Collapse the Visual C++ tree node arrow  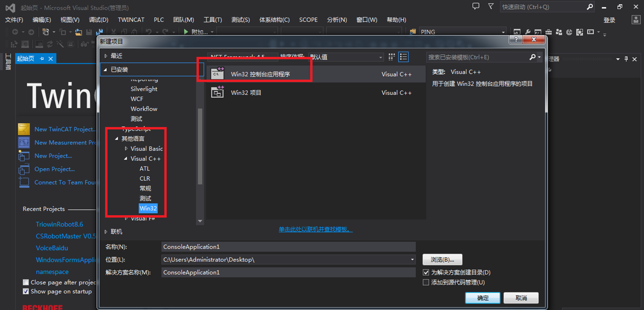[x=126, y=159]
